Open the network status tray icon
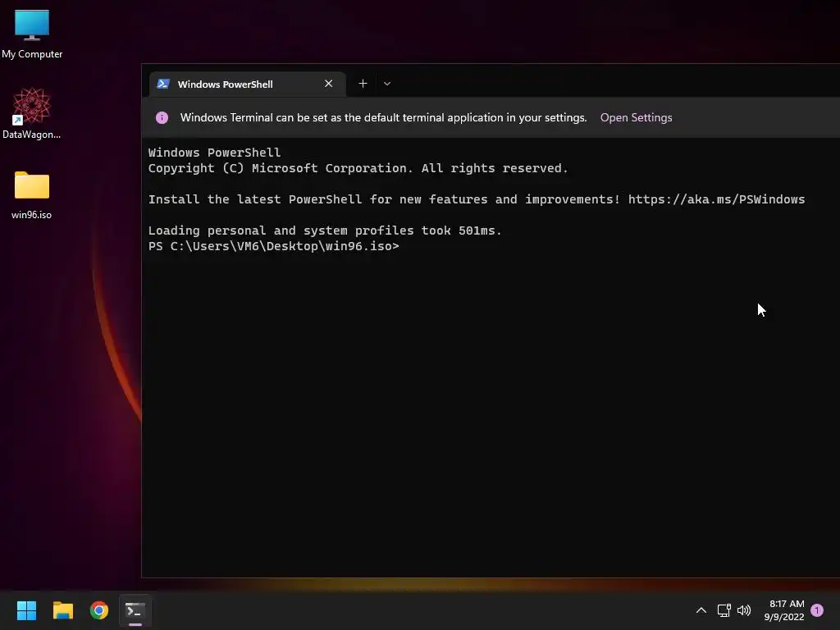 (x=724, y=610)
